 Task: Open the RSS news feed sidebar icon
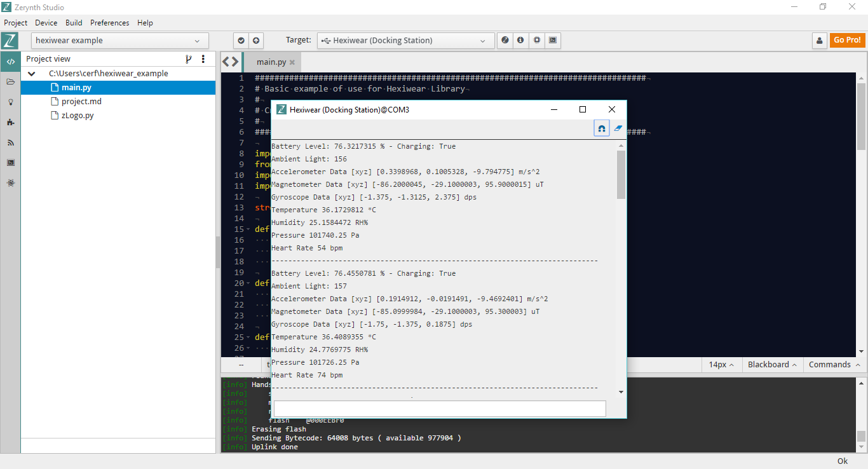(10, 142)
